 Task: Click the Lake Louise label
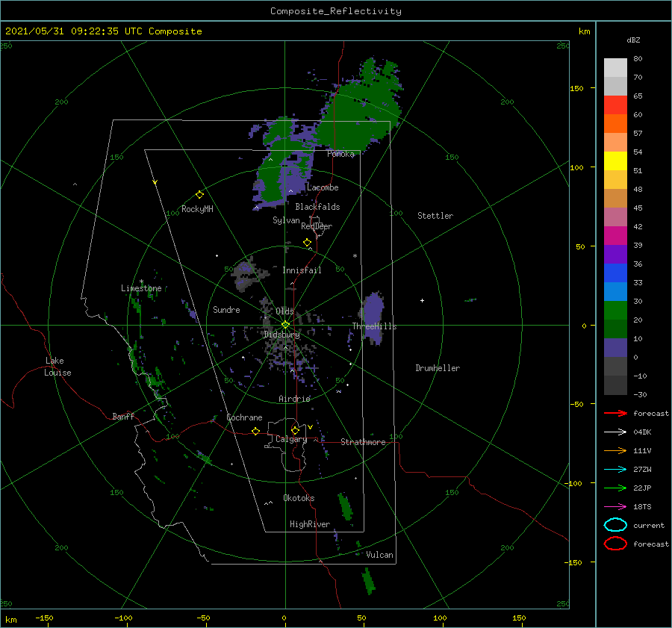(57, 367)
